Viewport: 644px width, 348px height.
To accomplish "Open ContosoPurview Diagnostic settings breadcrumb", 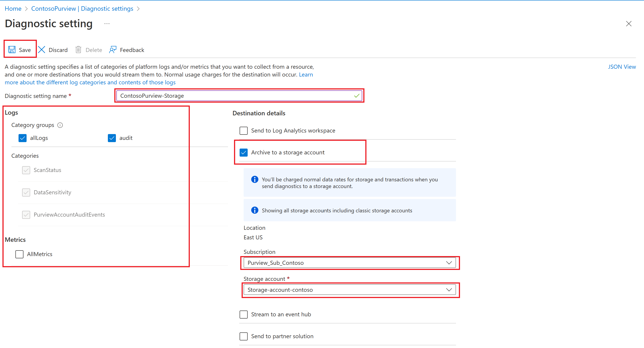I will point(82,8).
